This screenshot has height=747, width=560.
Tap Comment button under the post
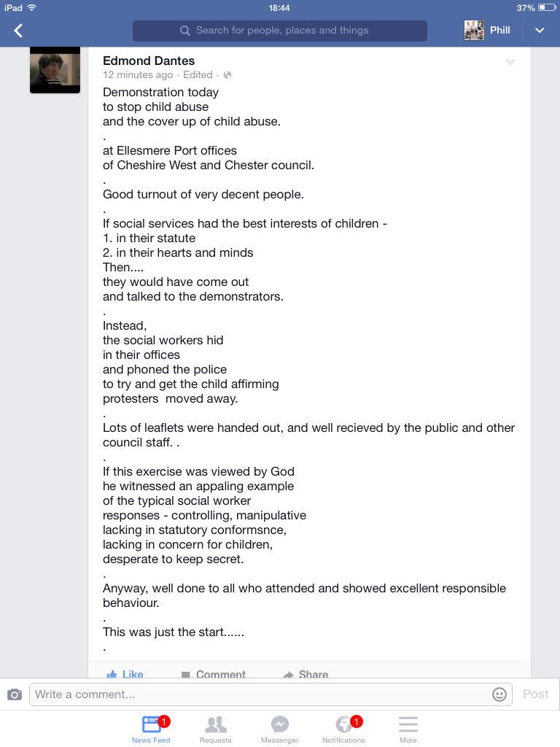[213, 674]
